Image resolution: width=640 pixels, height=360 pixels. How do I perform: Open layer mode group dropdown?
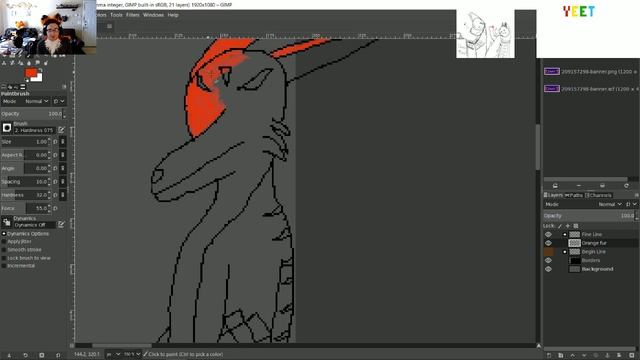631,204
